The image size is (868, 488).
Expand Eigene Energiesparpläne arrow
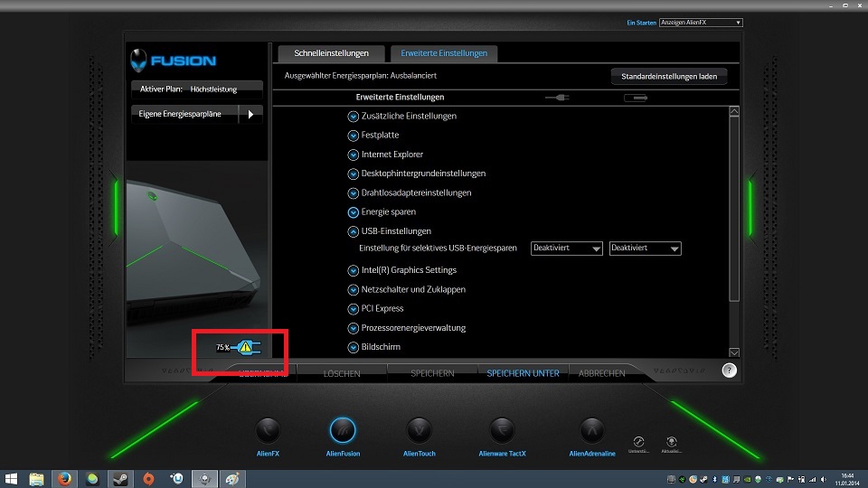[250, 115]
